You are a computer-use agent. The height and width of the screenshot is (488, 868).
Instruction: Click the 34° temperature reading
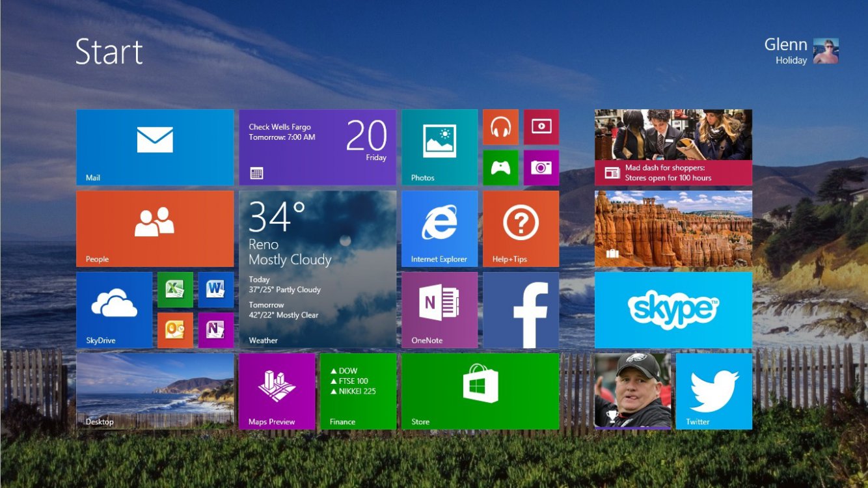(277, 217)
